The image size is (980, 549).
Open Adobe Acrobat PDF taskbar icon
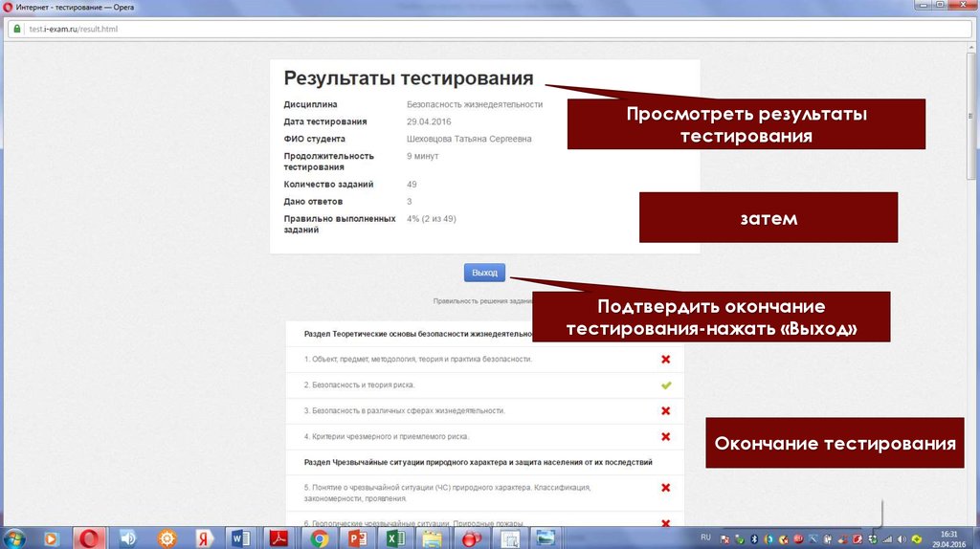pos(278,538)
